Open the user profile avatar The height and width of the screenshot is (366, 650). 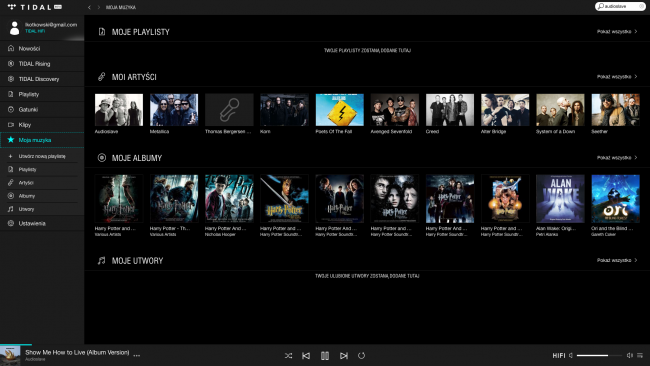click(15, 28)
